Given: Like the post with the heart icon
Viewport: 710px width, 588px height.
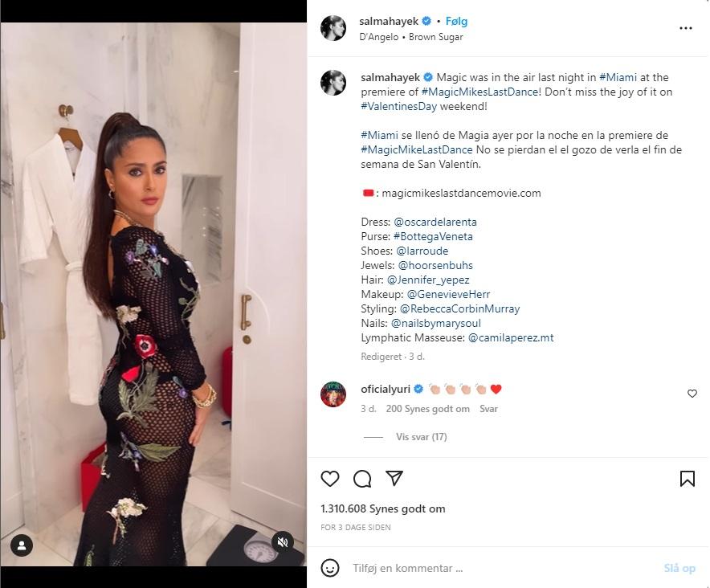Looking at the screenshot, I should tap(329, 479).
